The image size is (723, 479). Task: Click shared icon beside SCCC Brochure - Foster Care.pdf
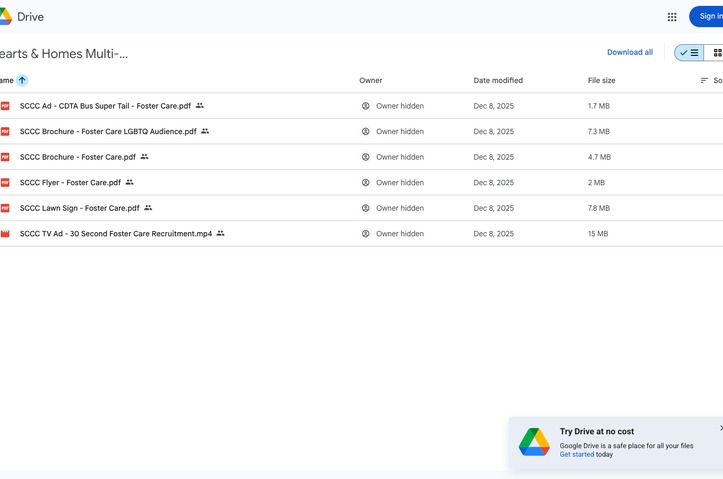coord(144,157)
